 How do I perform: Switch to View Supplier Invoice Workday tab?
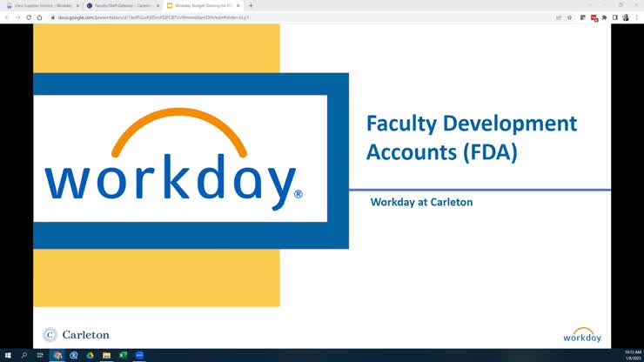point(41,6)
